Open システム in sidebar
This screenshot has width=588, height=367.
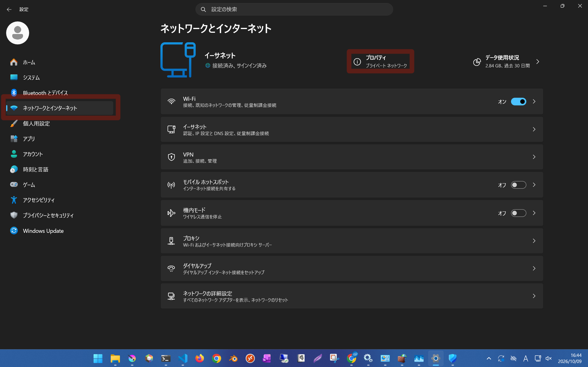pyautogui.click(x=60, y=78)
